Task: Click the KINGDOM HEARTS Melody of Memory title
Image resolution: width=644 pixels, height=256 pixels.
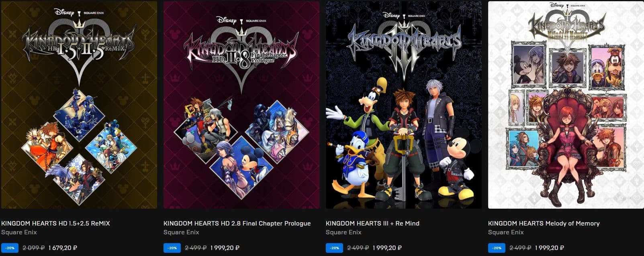Action: pyautogui.click(x=544, y=223)
